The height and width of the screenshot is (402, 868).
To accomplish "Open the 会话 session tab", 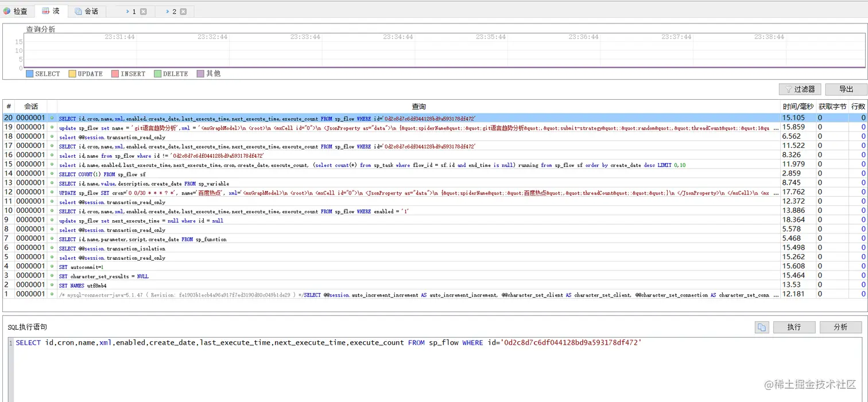I will tap(86, 11).
